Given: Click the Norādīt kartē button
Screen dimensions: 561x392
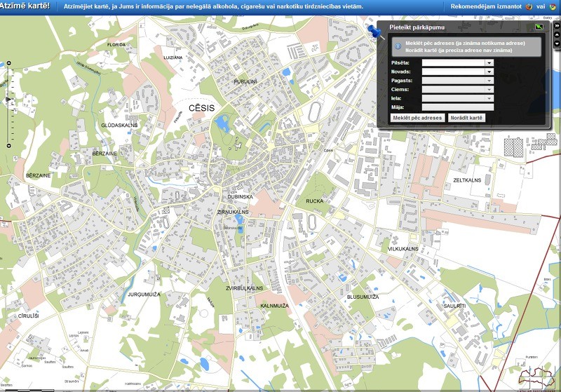Looking at the screenshot, I should [466, 118].
